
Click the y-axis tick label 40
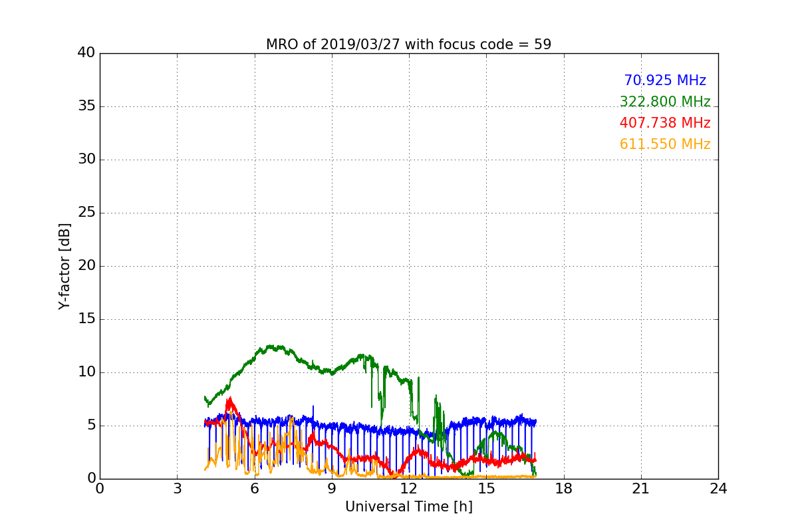pos(86,53)
